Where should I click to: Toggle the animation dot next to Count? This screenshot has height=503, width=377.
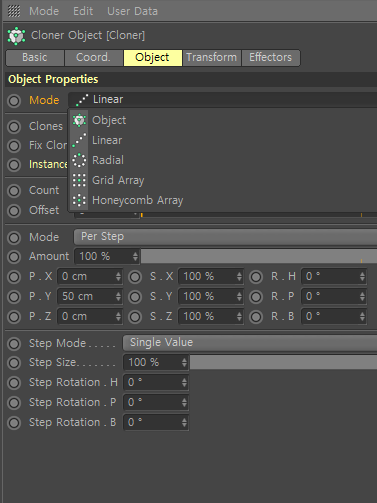tap(14, 191)
